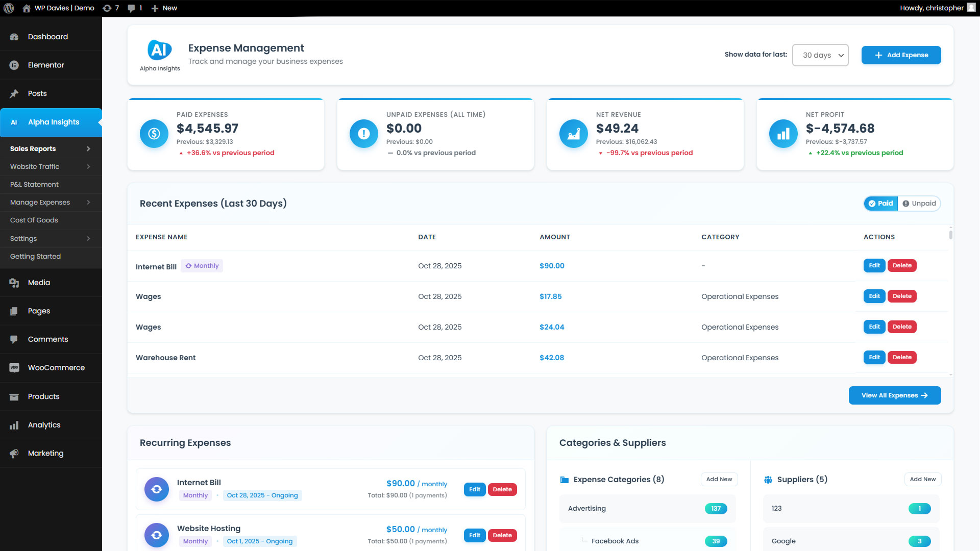
Task: Click the Internet Bill recurring sync icon
Action: point(157,489)
